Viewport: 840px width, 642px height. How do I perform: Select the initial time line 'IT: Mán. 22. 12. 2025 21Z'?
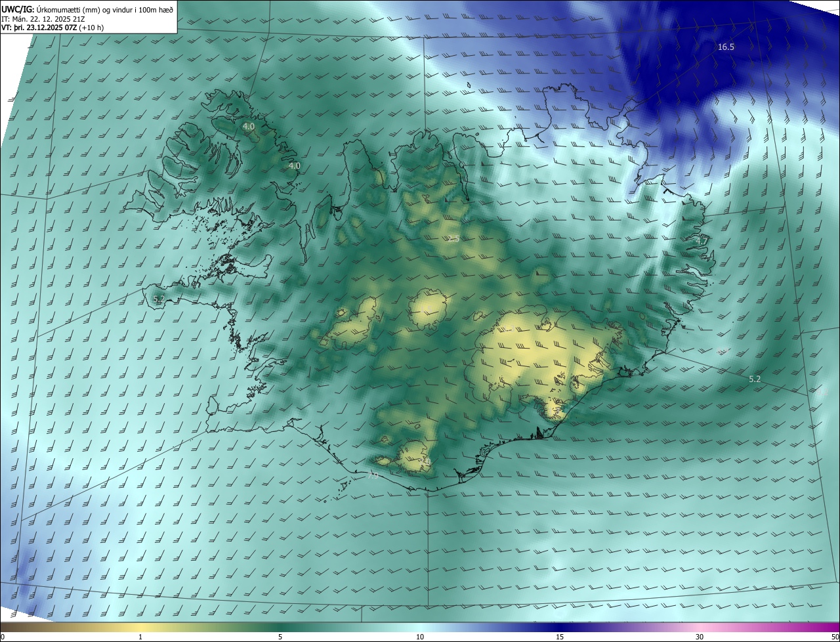point(45,18)
